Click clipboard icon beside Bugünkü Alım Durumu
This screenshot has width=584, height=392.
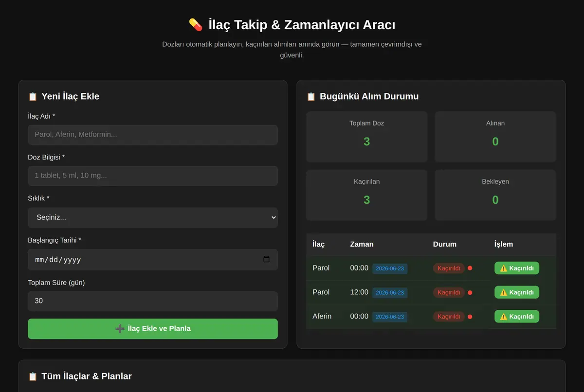pyautogui.click(x=311, y=96)
